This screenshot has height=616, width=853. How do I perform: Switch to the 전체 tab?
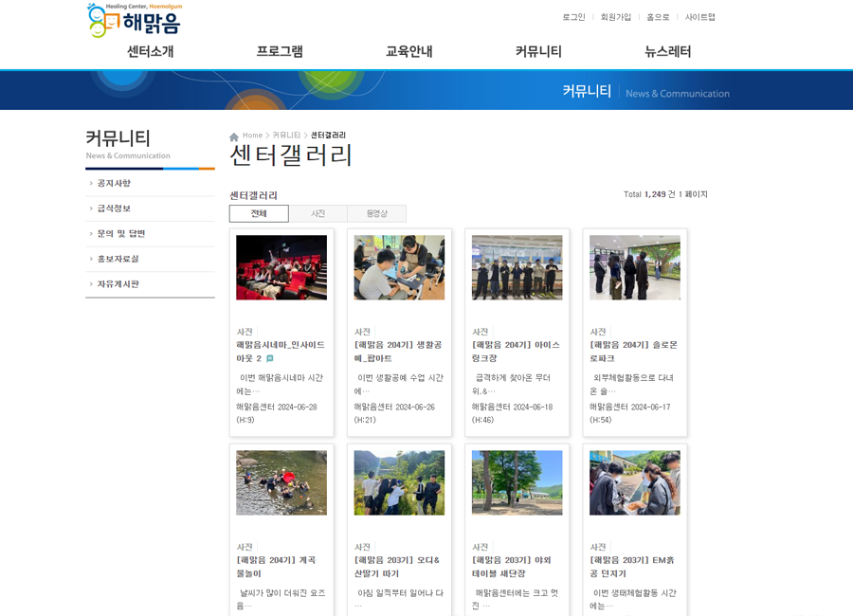pyautogui.click(x=259, y=214)
